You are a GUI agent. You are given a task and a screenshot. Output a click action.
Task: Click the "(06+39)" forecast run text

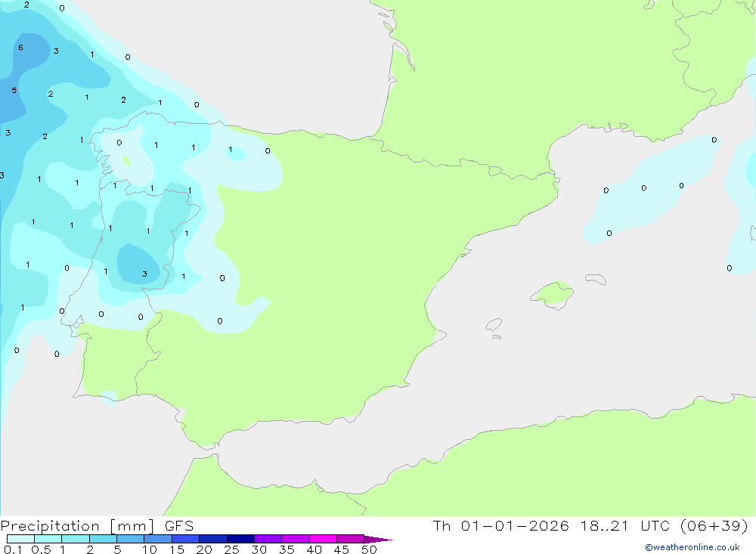[714, 525]
